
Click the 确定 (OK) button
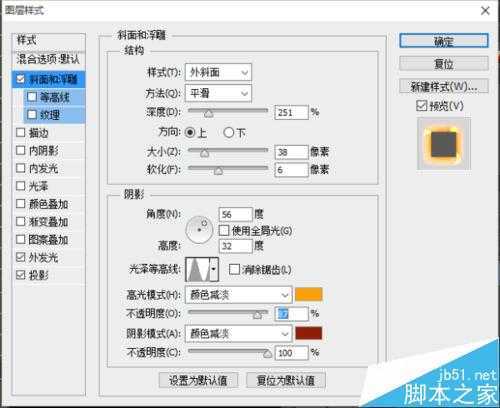[444, 41]
